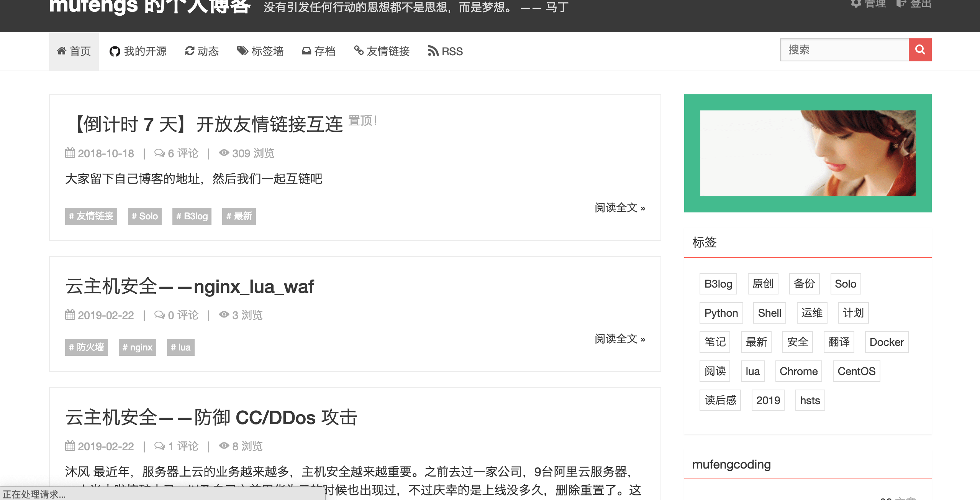Image resolution: width=980 pixels, height=500 pixels.
Task: Click the red search magnifier button
Action: (x=919, y=50)
